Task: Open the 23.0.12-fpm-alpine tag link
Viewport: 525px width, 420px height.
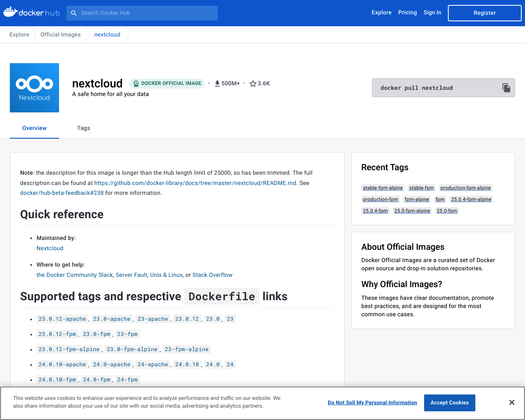Action: (x=69, y=349)
